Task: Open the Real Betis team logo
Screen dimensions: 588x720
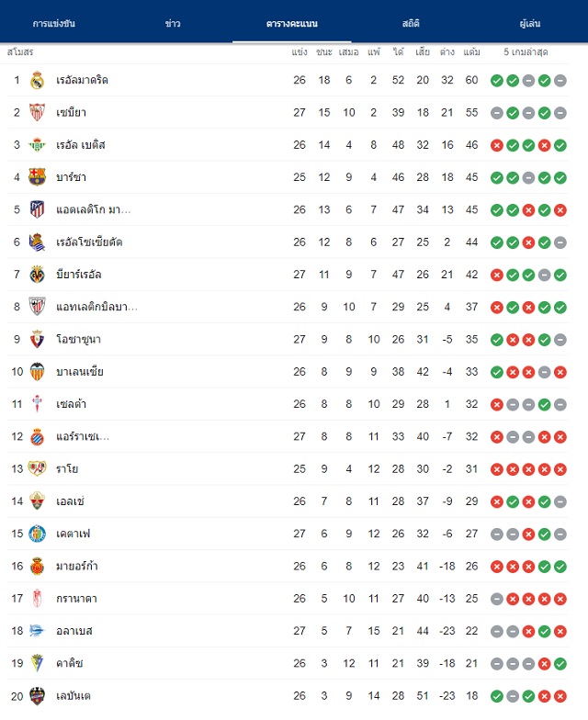Action: tap(37, 145)
